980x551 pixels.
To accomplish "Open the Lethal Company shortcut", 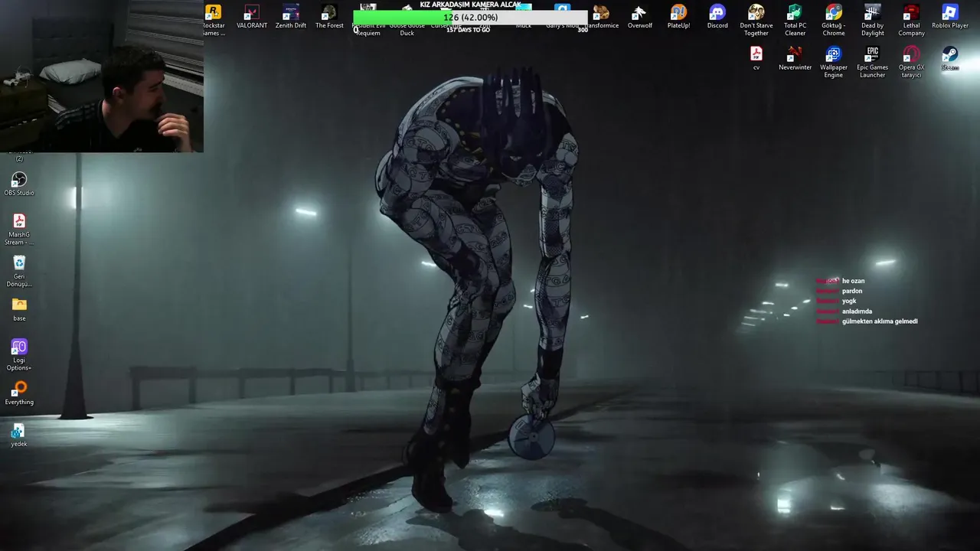I will tap(911, 20).
